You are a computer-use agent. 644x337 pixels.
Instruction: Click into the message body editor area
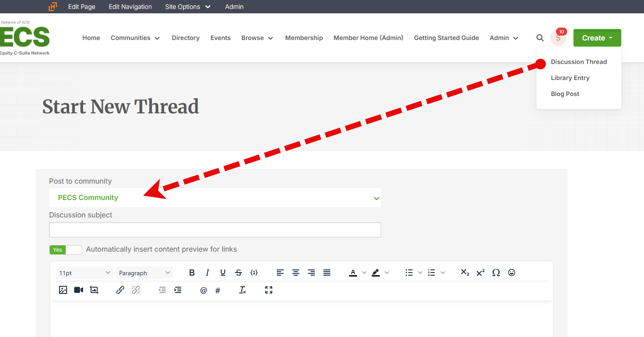click(x=302, y=319)
